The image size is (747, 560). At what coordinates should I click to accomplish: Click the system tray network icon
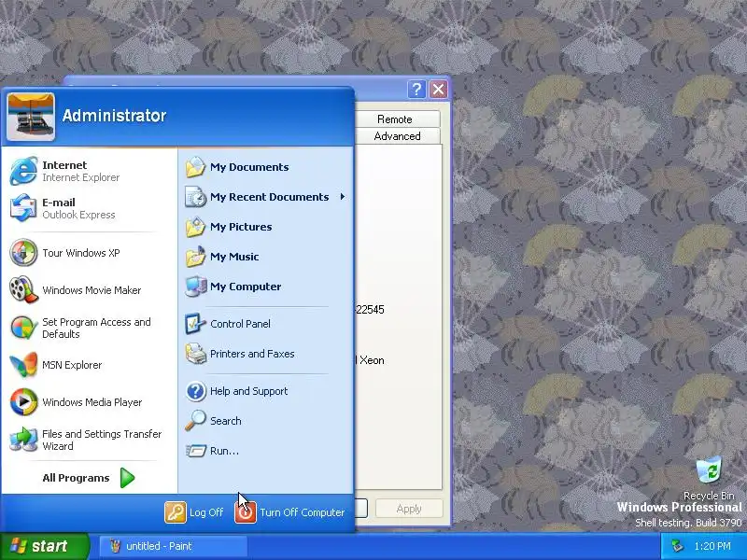[677, 546]
